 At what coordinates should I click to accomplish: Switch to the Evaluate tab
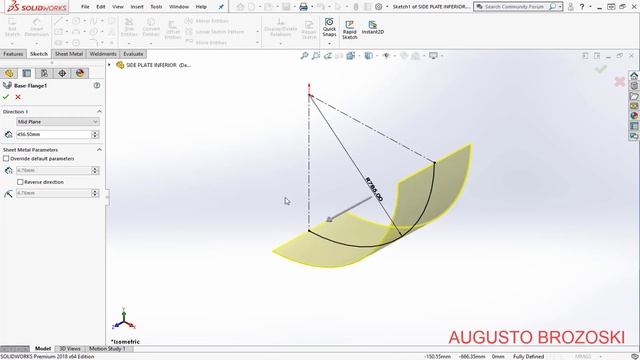point(133,54)
